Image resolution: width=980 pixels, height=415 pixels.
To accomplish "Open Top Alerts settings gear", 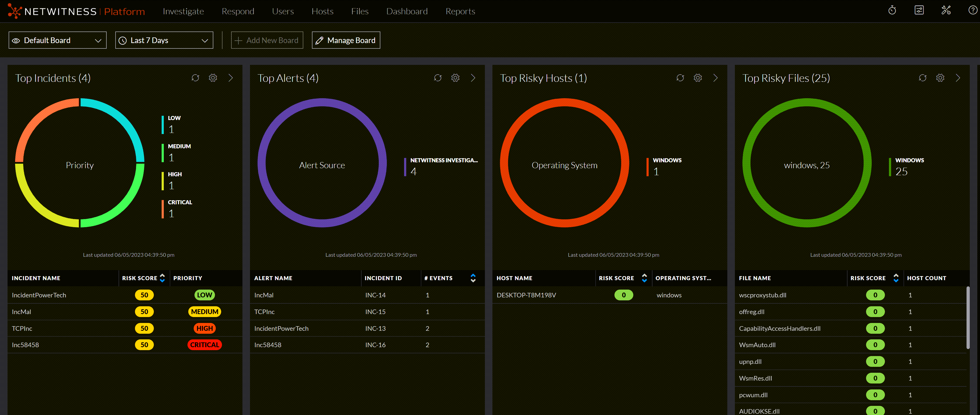I will (x=455, y=78).
